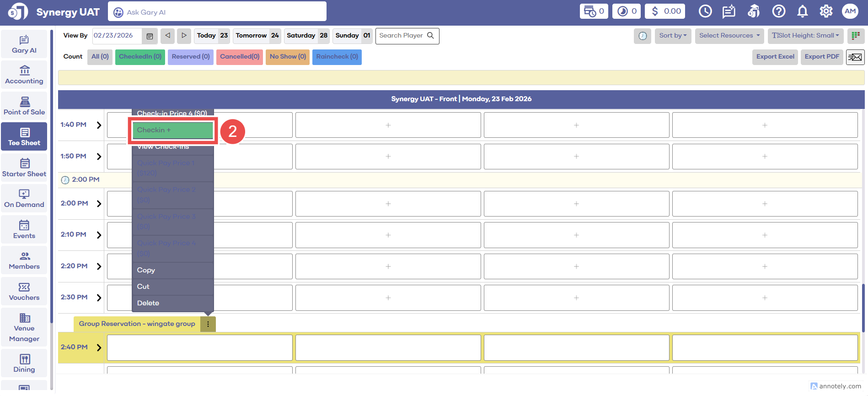Screen dimensions: 868x396
Task: Open the clock icon in header
Action: coord(705,11)
